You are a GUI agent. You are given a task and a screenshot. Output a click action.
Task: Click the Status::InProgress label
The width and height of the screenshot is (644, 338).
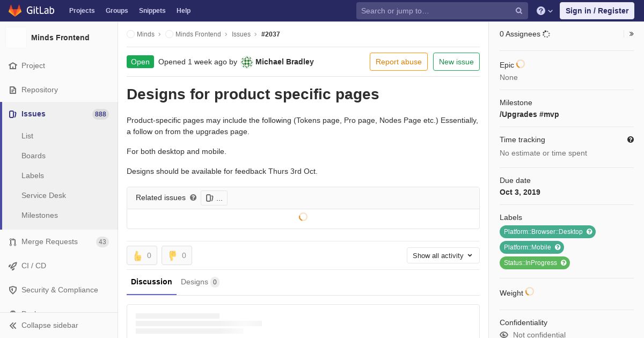tap(530, 263)
